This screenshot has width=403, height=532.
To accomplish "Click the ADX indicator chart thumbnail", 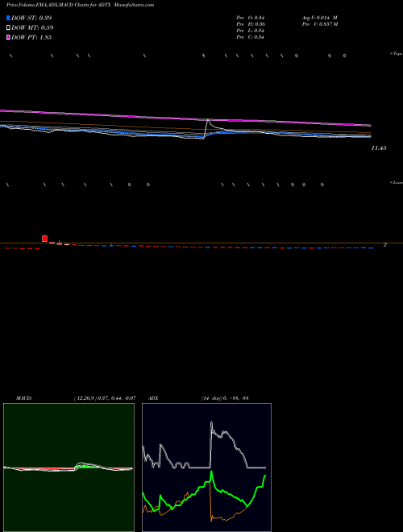I will tap(206, 468).
